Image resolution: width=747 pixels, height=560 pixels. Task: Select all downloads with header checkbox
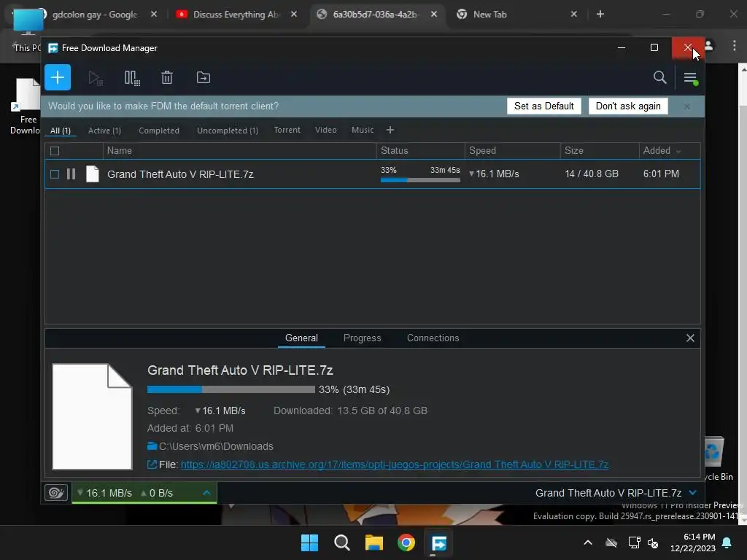[x=55, y=151]
